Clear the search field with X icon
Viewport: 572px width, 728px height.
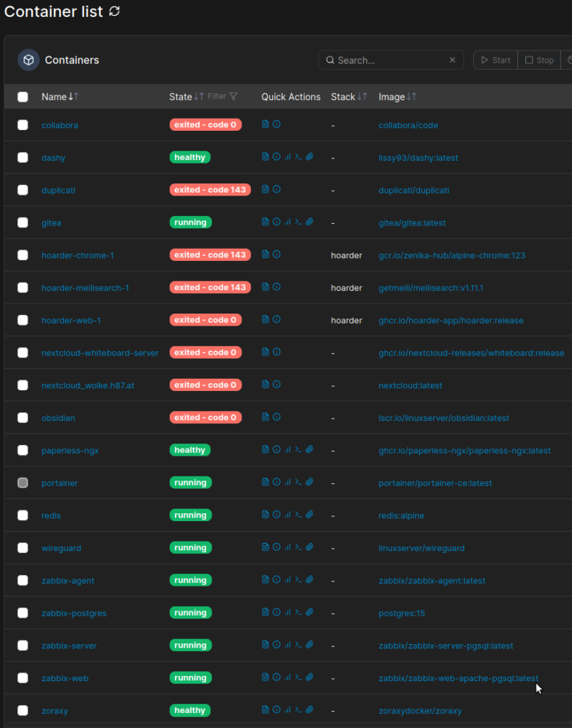click(x=453, y=60)
